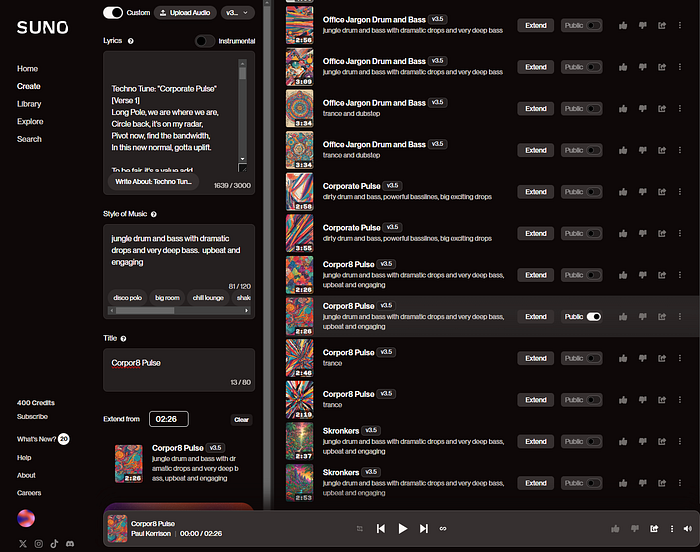
Task: Skip to the next track in the player bar
Action: click(424, 529)
